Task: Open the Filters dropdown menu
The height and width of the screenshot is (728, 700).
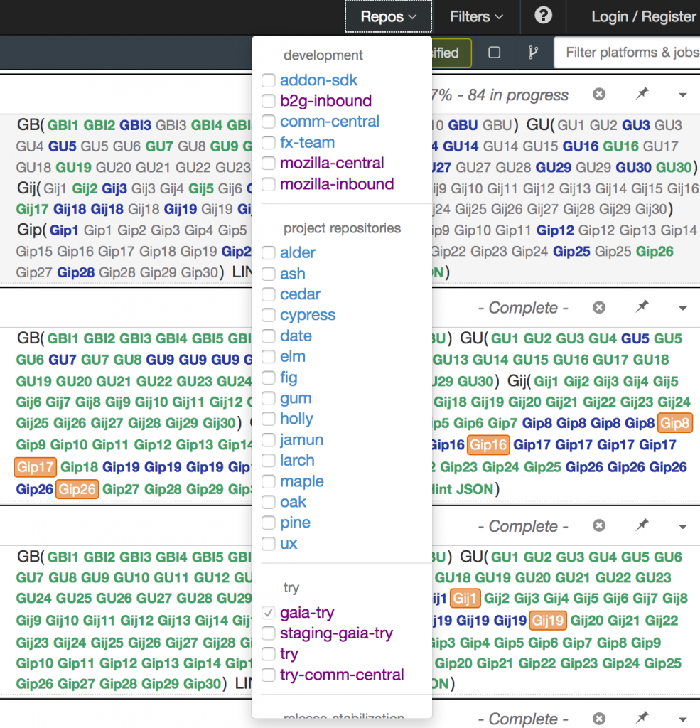Action: coord(476,17)
